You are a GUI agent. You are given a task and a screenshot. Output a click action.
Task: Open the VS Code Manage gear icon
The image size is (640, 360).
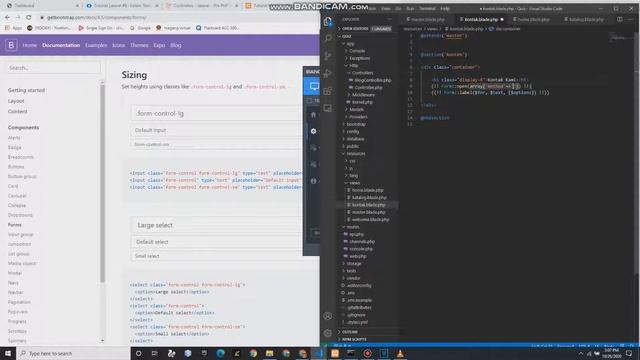pos(328,333)
